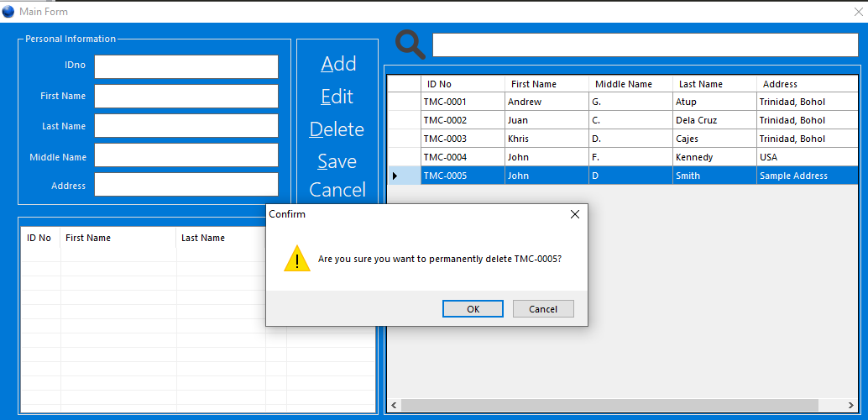Click the left arrow on the grid's horizontal scrollbar
The width and height of the screenshot is (868, 420).
(395, 405)
